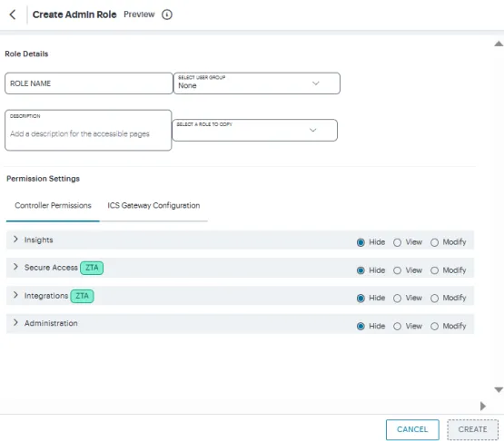Screen dimensions: 504x441
Task: Expand the Secure Access permission row
Action: (x=15, y=267)
